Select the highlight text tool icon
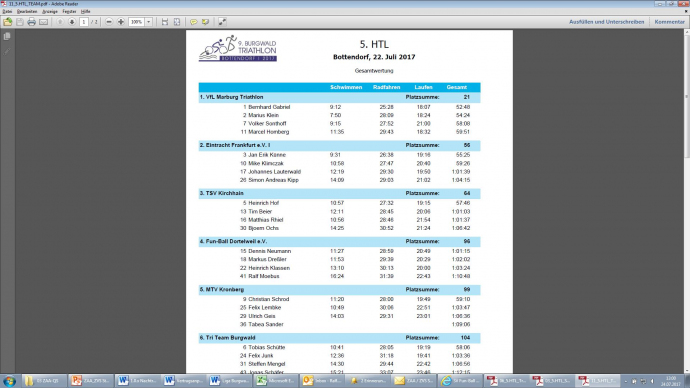 pyautogui.click(x=206, y=22)
